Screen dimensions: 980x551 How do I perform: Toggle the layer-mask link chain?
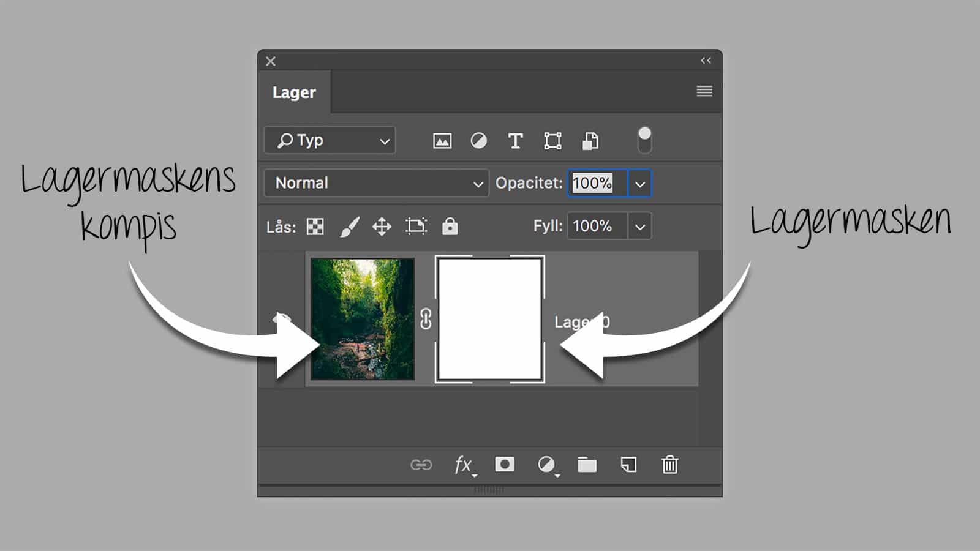426,319
